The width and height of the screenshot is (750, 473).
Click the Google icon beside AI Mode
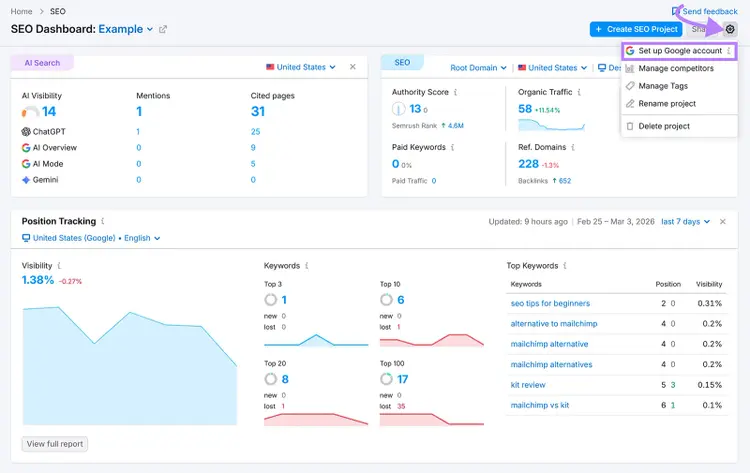coord(26,164)
